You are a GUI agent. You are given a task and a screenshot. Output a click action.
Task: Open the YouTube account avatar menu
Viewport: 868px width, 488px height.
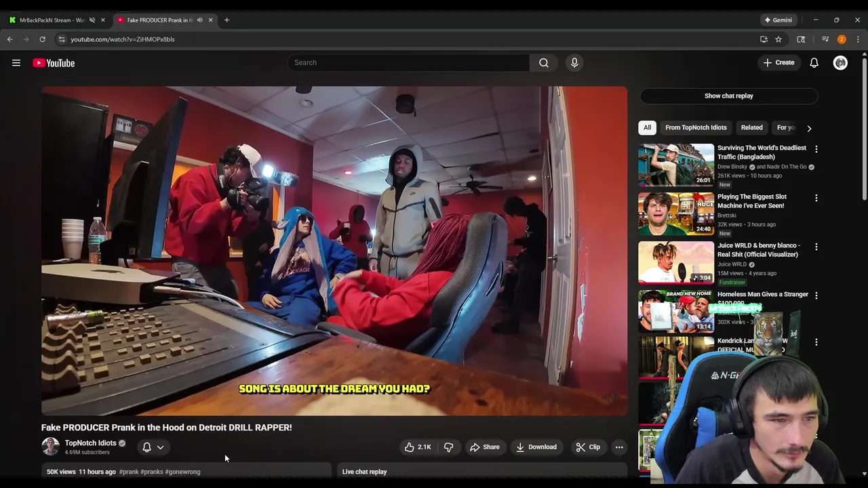(840, 63)
